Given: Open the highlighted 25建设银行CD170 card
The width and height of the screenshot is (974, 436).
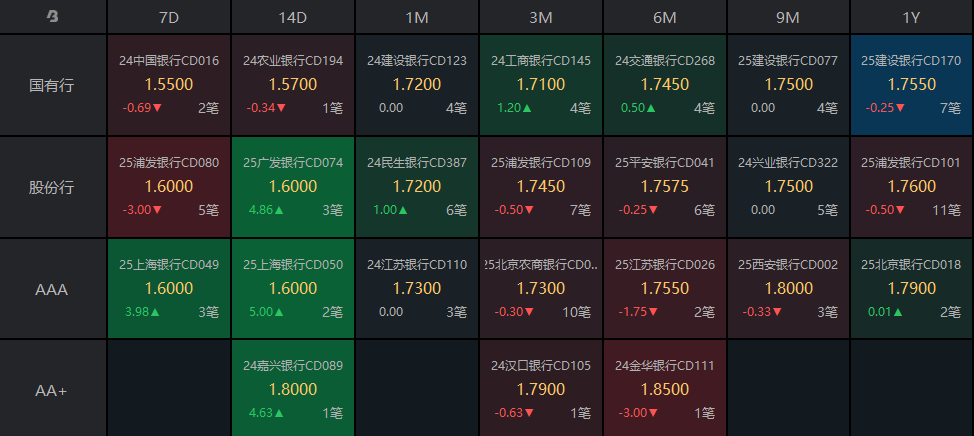Looking at the screenshot, I should pos(911,85).
